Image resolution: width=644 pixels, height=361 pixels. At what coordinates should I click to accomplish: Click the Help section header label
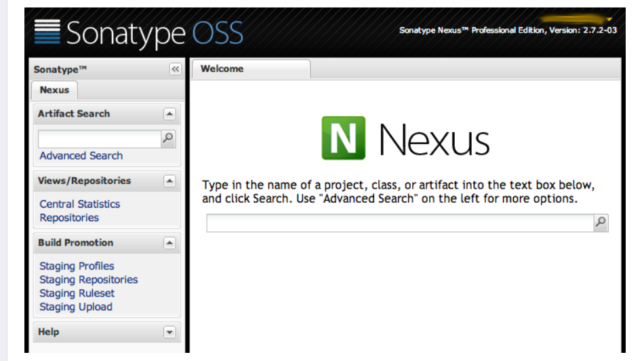(48, 332)
